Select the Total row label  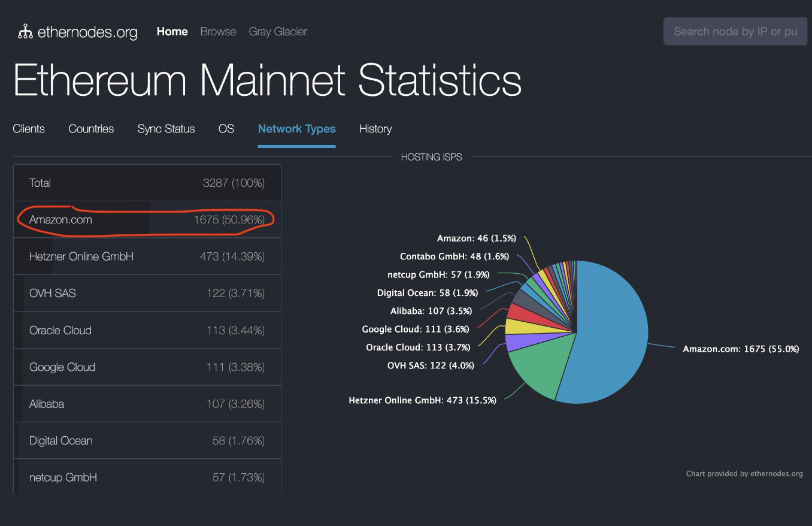click(x=40, y=183)
